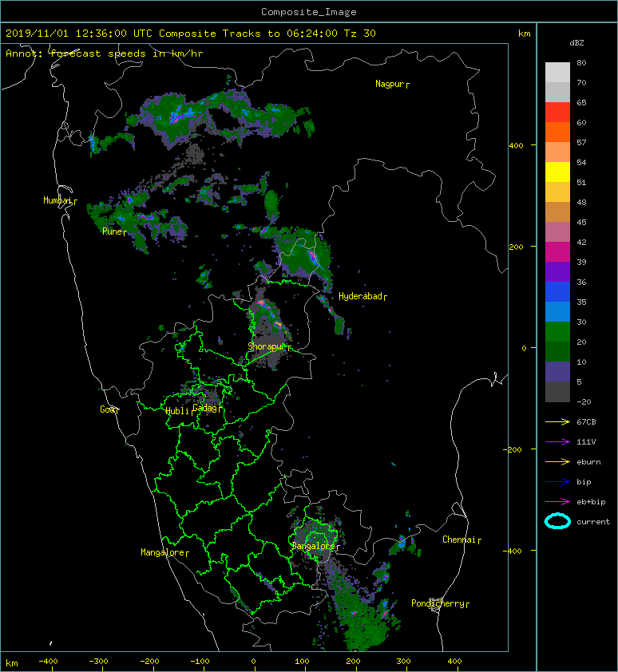
Task: Click the eburn arrow legend icon
Action: pos(557,461)
